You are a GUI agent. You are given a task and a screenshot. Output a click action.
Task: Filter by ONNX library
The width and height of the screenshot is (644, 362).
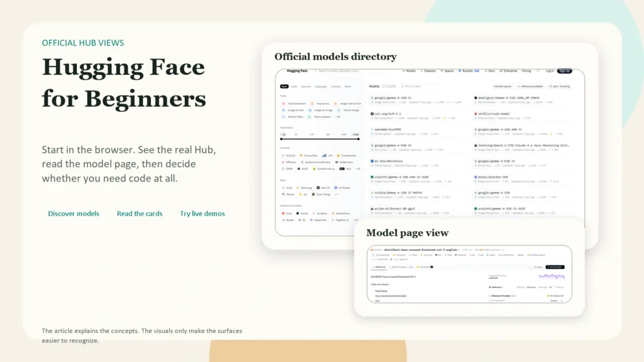click(x=288, y=168)
